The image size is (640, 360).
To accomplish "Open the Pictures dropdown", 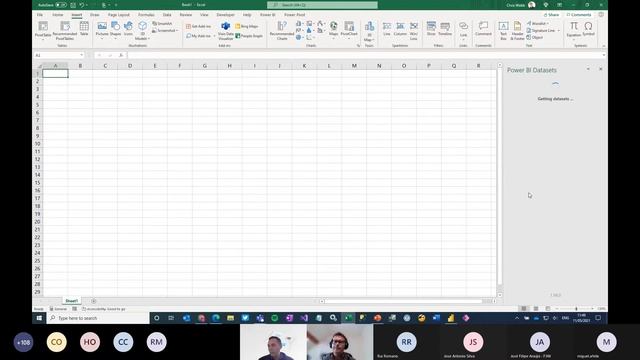I will [102, 29].
